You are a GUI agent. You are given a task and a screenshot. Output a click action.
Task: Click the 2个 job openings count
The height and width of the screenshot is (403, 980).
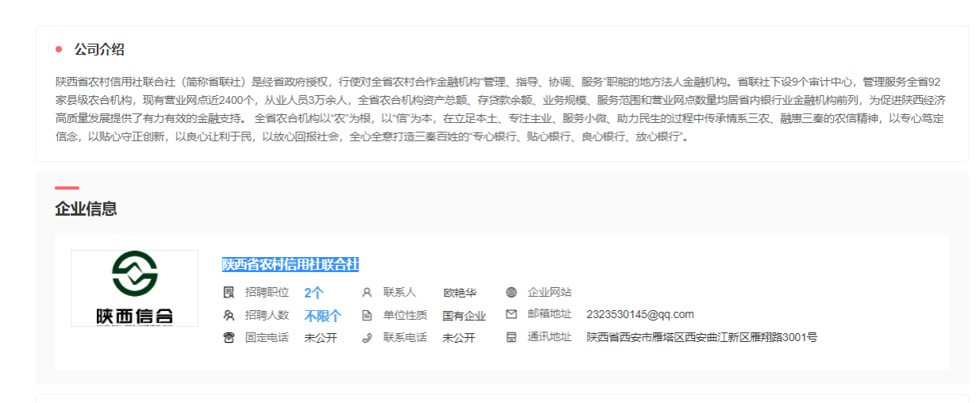click(x=314, y=293)
